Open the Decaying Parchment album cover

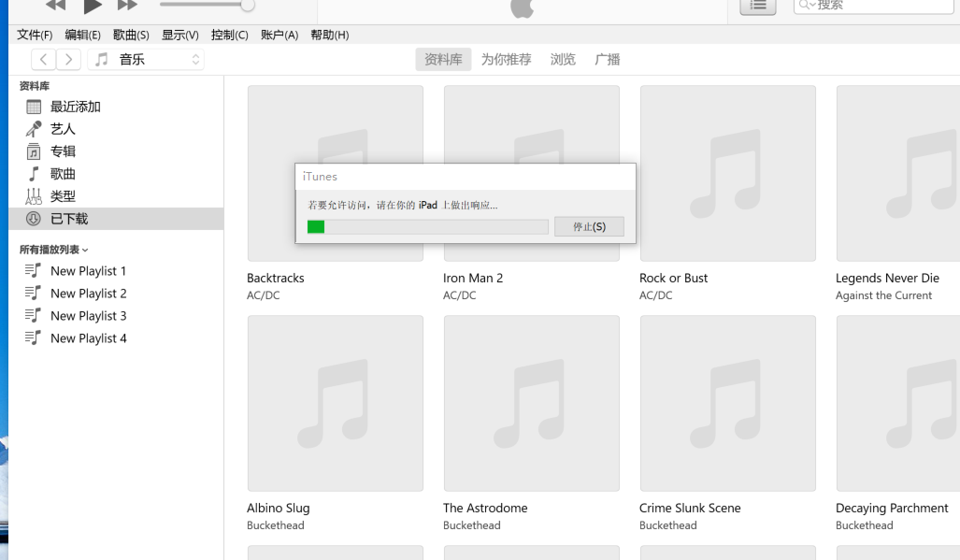(x=898, y=403)
